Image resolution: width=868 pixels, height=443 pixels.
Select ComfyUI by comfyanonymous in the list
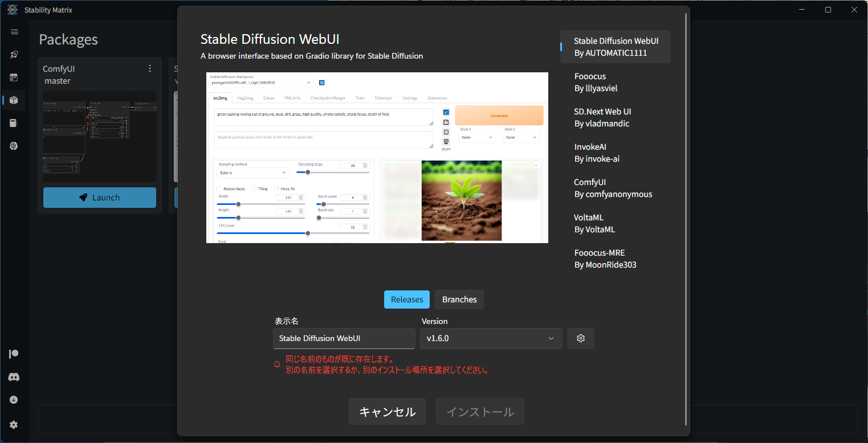[616, 188]
